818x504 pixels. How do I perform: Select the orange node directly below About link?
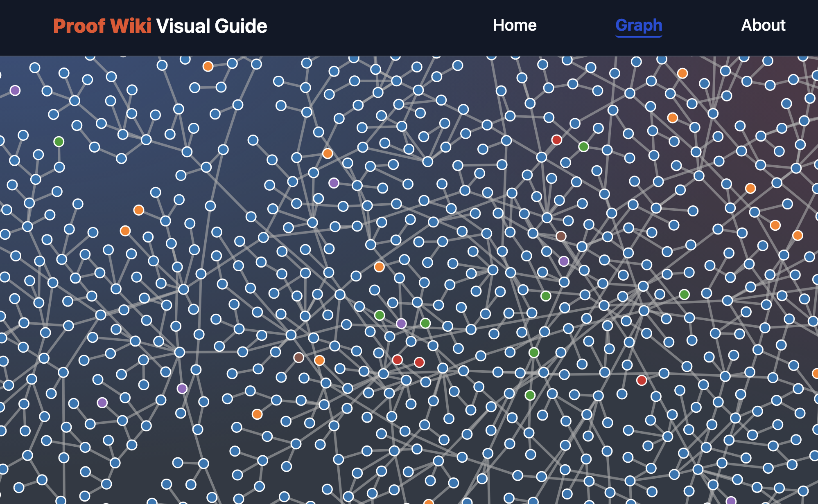tap(750, 188)
